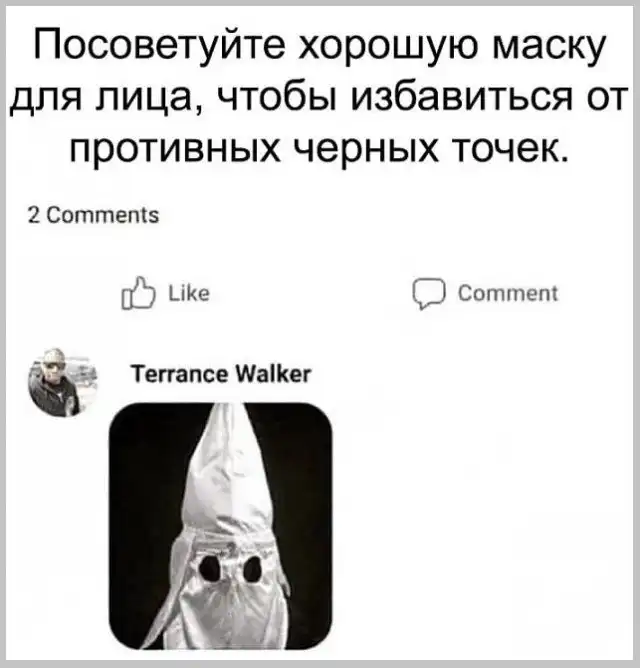Tap the "Comment" text label
640x668 pixels.
coord(508,294)
